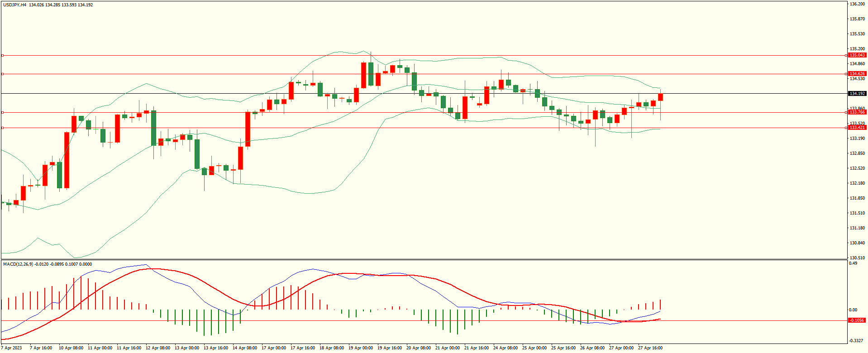Click the 0.49 MACD scale label
This screenshot has height=353, width=868.
click(853, 263)
